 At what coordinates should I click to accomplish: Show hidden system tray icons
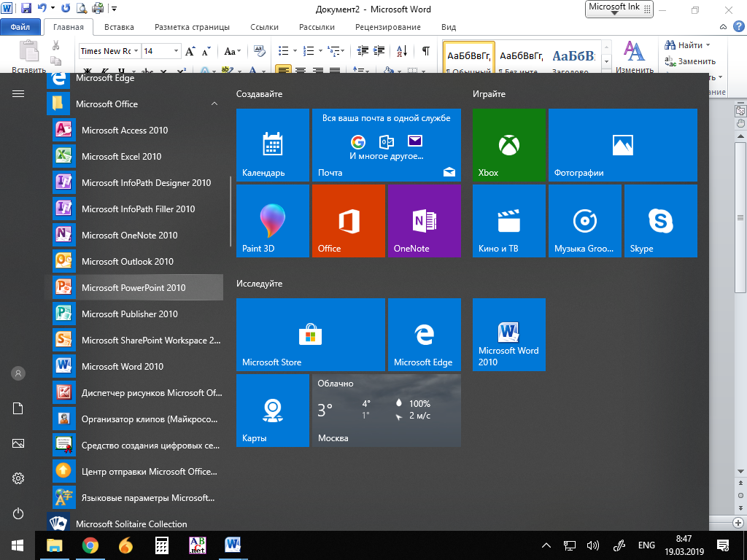[546, 545]
